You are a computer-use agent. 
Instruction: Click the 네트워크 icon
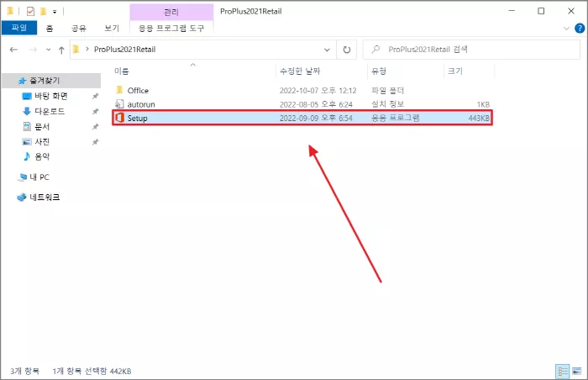coord(22,197)
